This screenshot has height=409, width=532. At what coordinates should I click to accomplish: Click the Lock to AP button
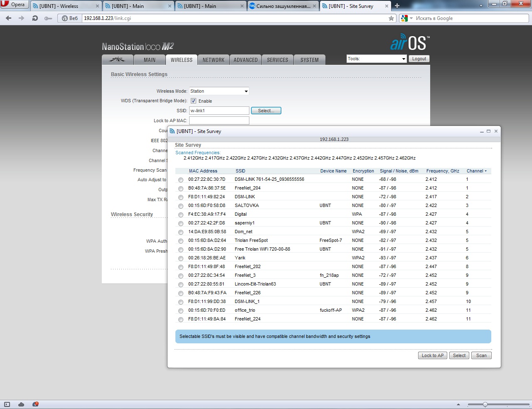(432, 355)
